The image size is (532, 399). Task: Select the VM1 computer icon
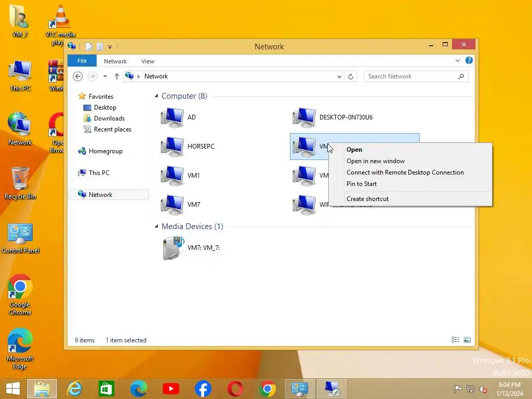pos(172,176)
